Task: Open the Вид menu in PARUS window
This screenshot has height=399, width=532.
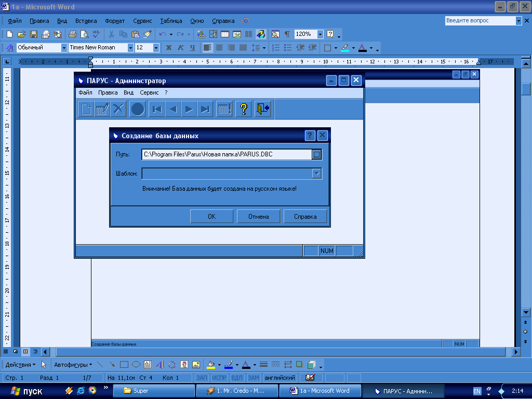Action: coord(129,92)
